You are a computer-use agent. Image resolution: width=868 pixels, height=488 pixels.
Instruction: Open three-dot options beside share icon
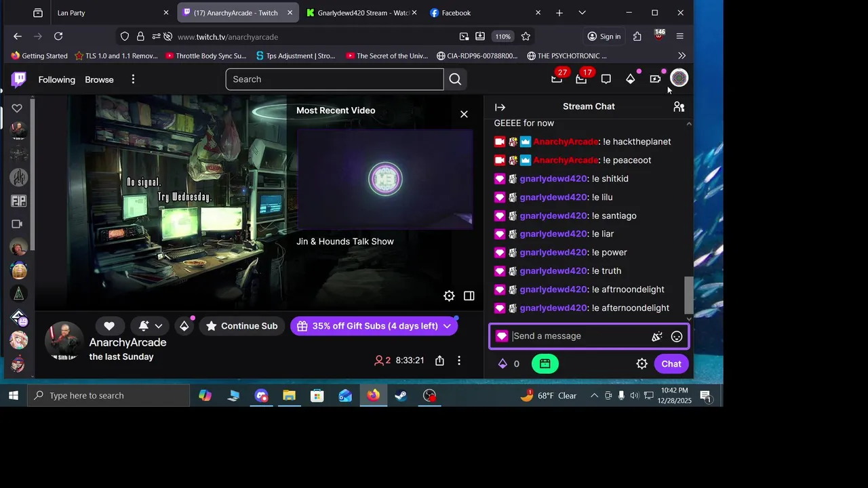tap(459, 361)
